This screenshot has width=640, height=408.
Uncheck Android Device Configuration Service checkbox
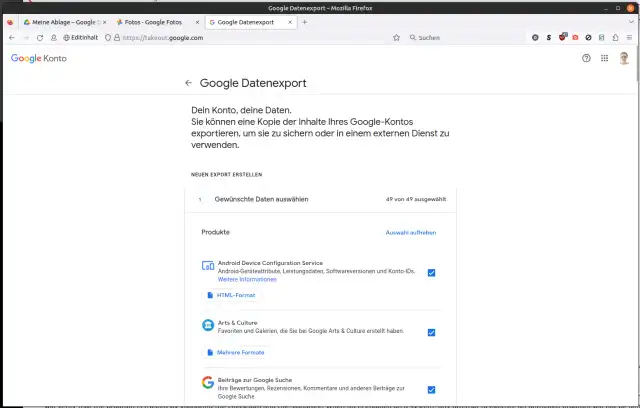[431, 272]
